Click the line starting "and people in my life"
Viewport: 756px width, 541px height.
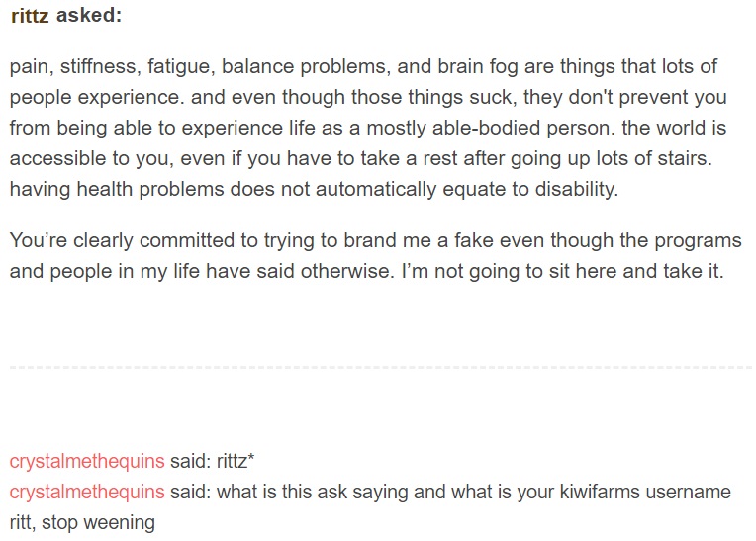click(x=366, y=271)
